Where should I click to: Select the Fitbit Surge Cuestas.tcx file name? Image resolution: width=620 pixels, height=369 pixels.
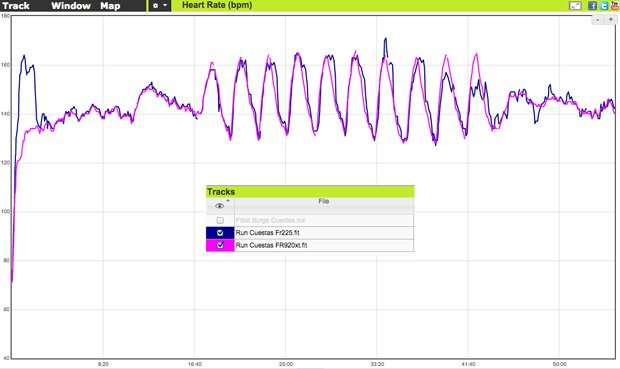click(270, 220)
